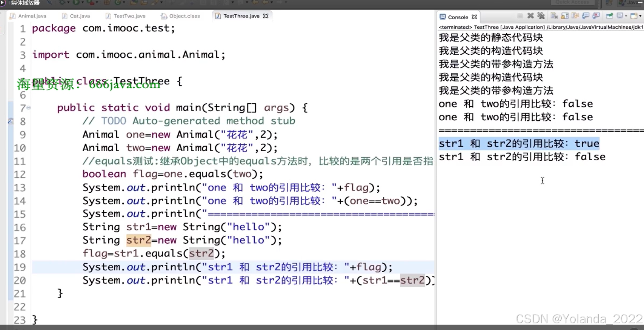
Task: Click the Terminate button in Console toolbar
Action: tap(520, 16)
